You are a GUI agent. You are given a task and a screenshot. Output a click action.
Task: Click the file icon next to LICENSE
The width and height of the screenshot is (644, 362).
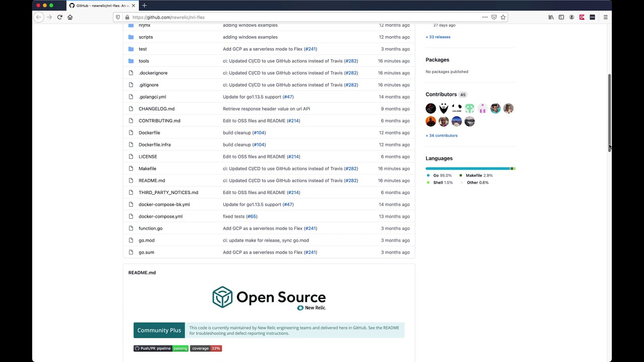tap(131, 157)
